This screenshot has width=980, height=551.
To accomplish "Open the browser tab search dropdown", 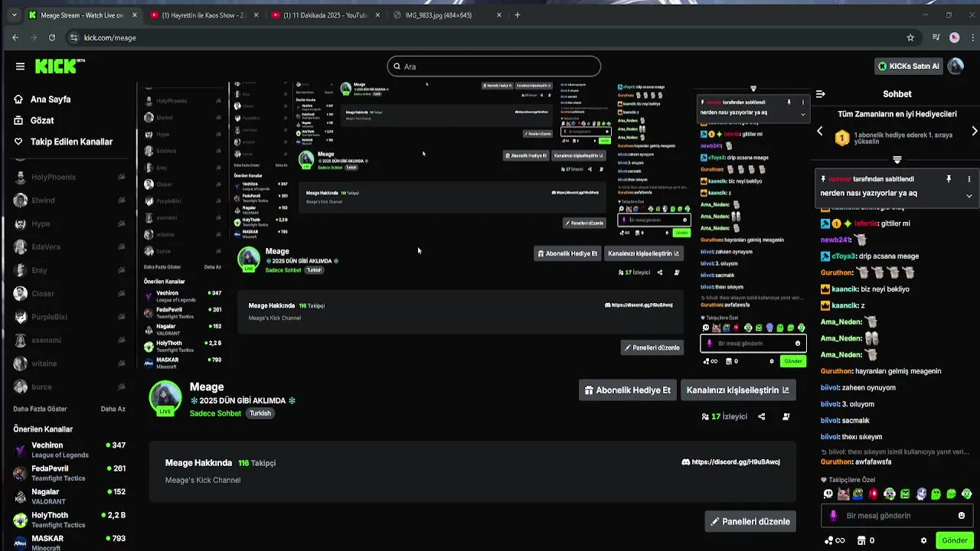I will [x=14, y=15].
